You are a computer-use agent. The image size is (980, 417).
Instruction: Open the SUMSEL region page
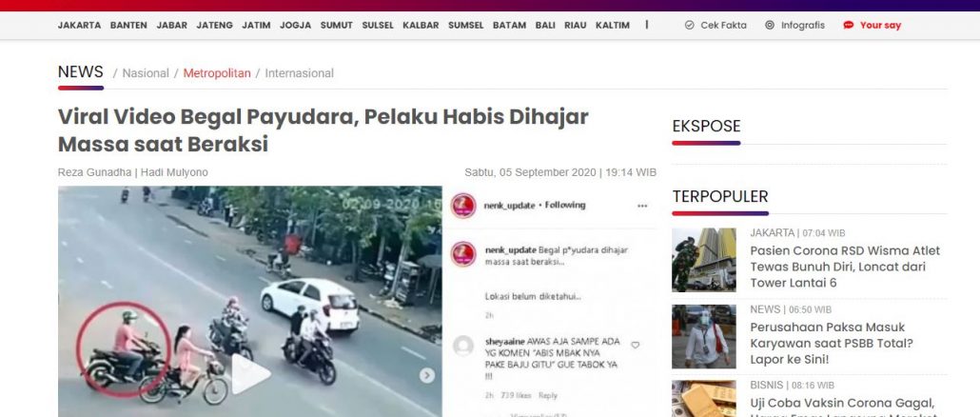(466, 26)
